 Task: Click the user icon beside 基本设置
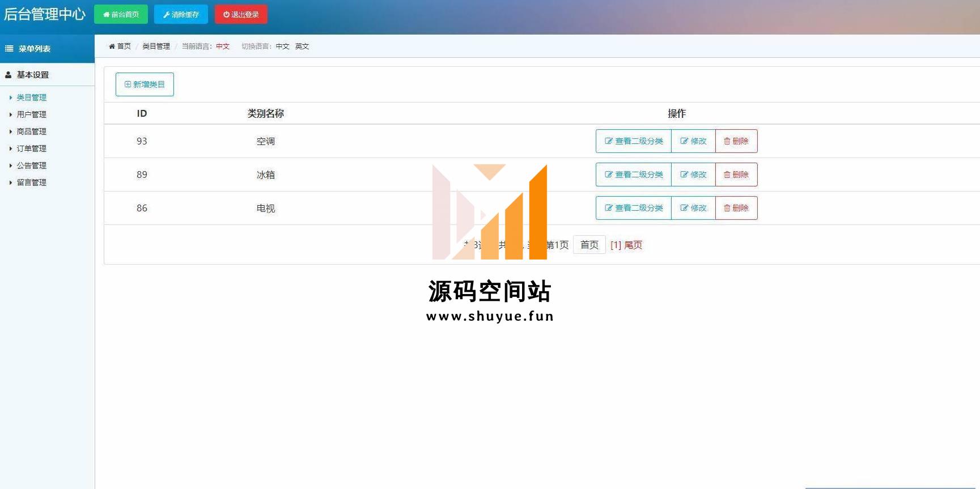pyautogui.click(x=9, y=75)
